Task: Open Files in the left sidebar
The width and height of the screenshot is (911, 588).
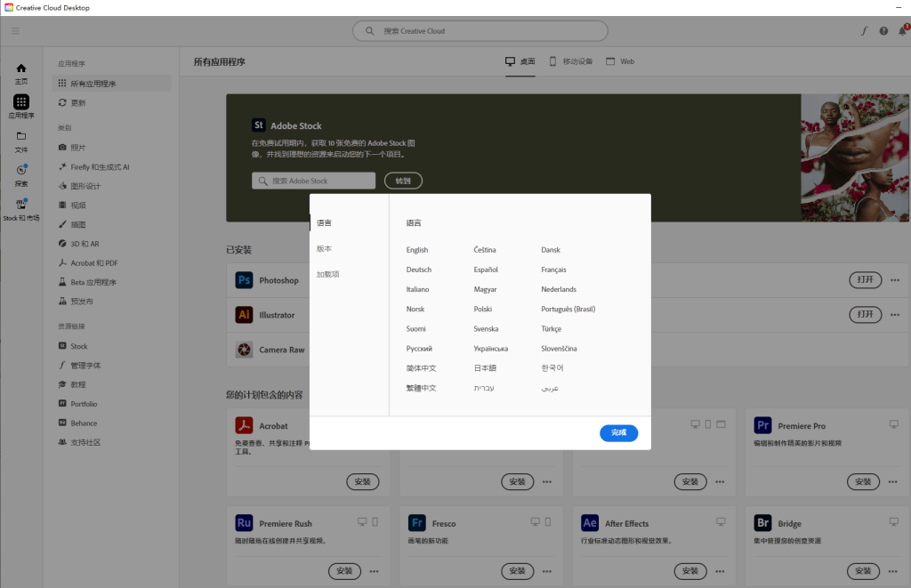Action: (21, 141)
